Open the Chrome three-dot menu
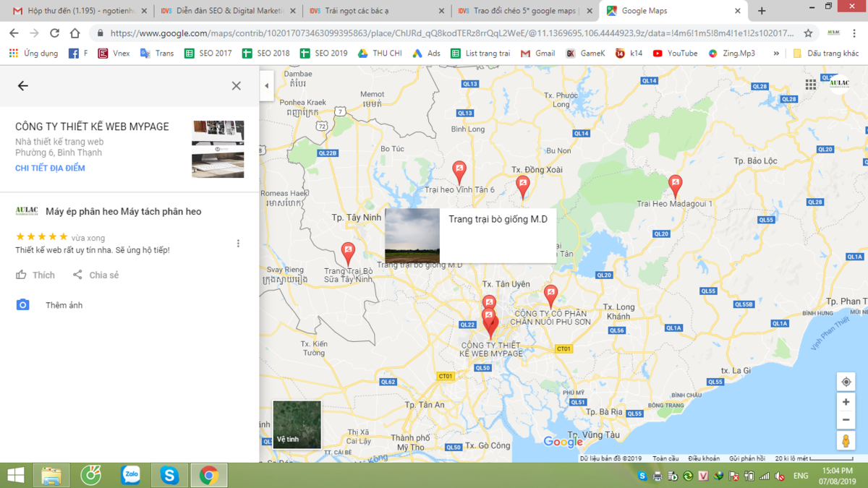The image size is (868, 488). coord(854,33)
